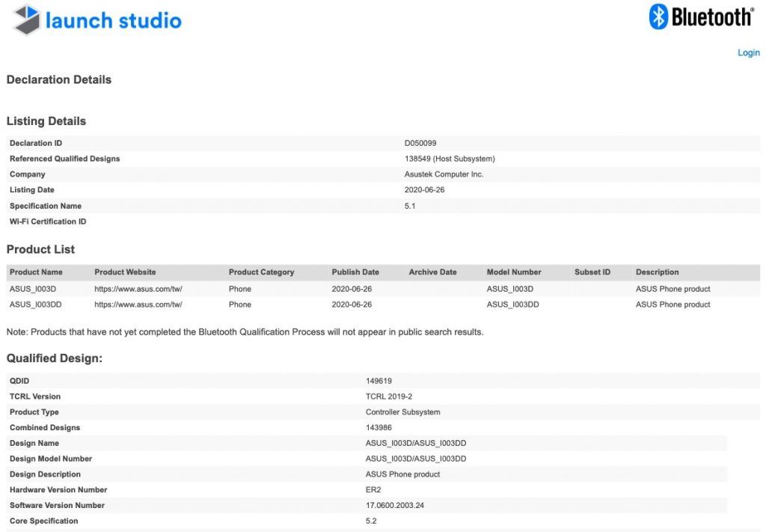Open the product website link for ASUS_I003D
This screenshot has height=532, width=766.
[138, 289]
